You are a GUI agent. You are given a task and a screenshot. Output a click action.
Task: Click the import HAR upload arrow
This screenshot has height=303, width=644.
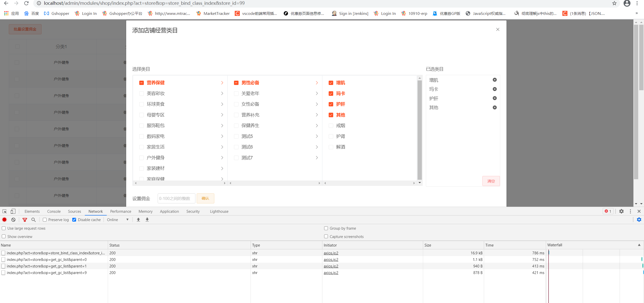tap(138, 220)
